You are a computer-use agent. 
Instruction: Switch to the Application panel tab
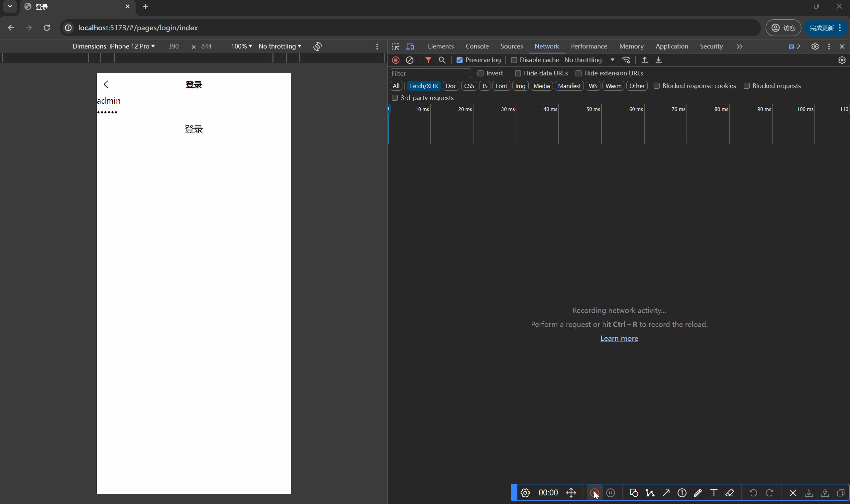click(672, 46)
